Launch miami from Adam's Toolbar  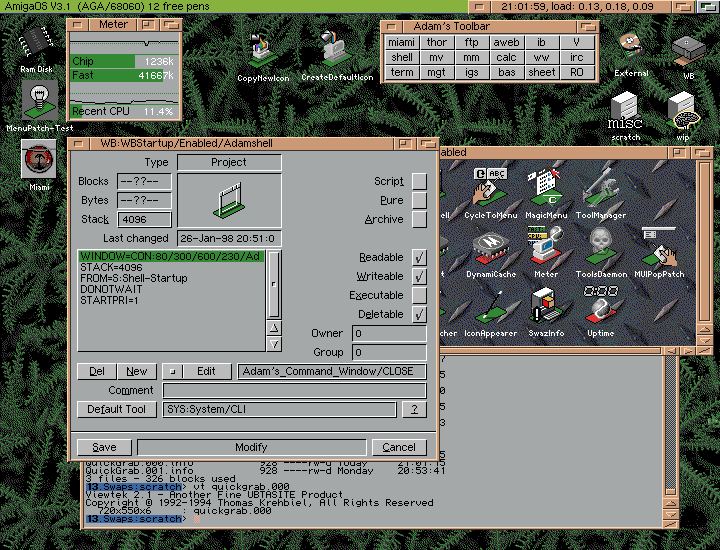[401, 42]
